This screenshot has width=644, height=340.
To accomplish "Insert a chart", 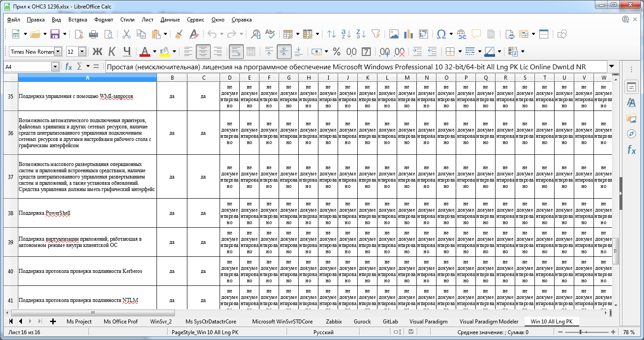I will 408,34.
